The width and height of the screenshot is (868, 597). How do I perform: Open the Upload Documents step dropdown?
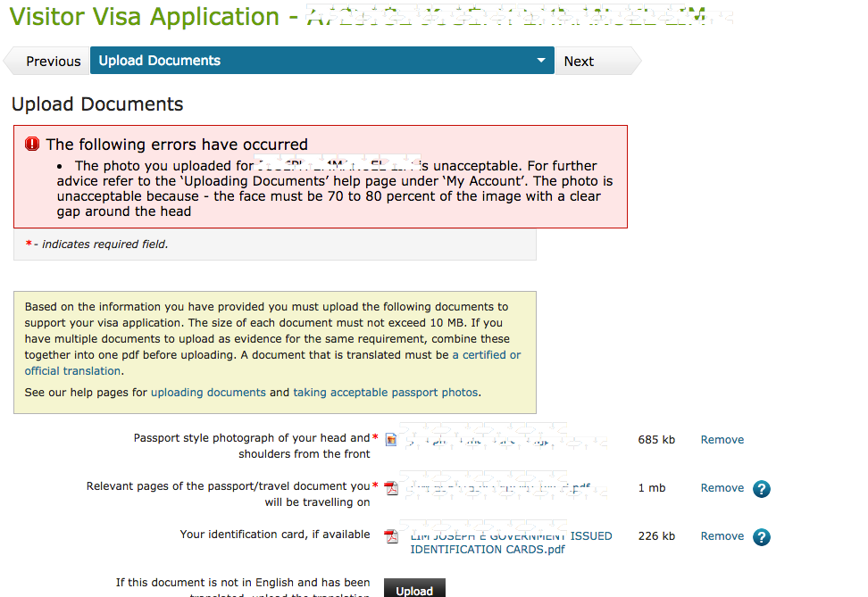[321, 61]
